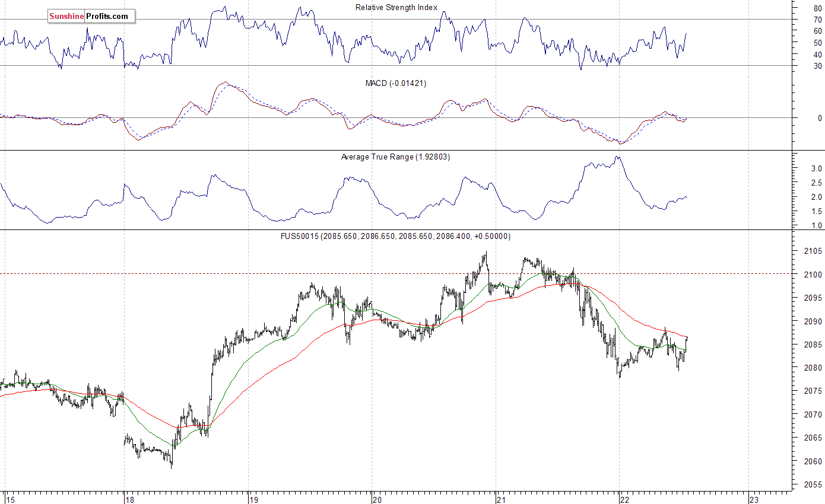Select the date label 21 on time axis
The image size is (825, 504).
(x=501, y=499)
